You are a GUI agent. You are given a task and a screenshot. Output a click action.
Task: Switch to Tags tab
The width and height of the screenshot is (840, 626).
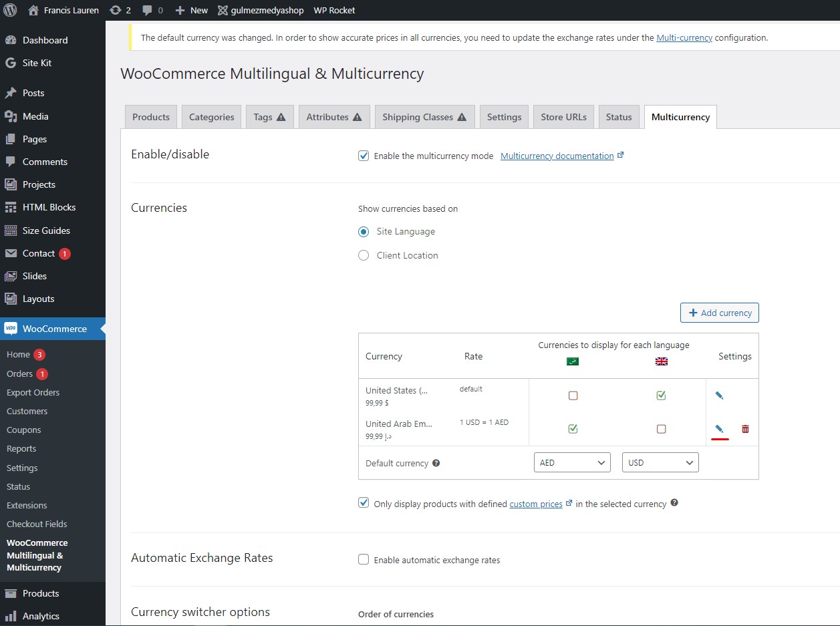(269, 117)
